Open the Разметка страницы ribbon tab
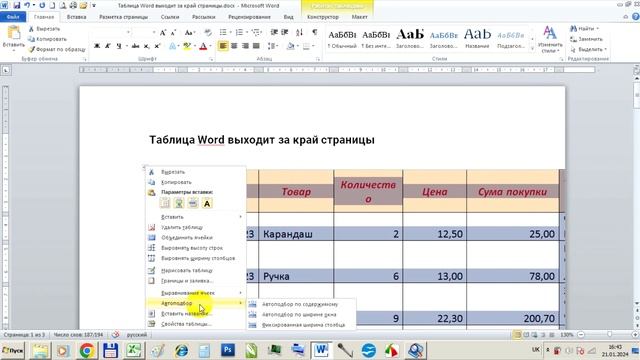Image resolution: width=640 pixels, height=360 pixels. click(124, 17)
